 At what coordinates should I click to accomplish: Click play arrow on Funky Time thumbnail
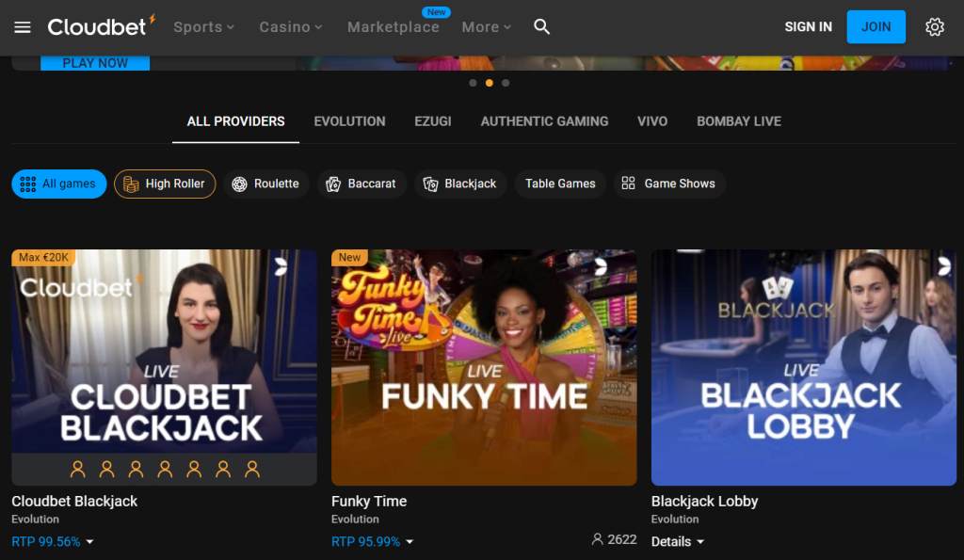point(600,266)
